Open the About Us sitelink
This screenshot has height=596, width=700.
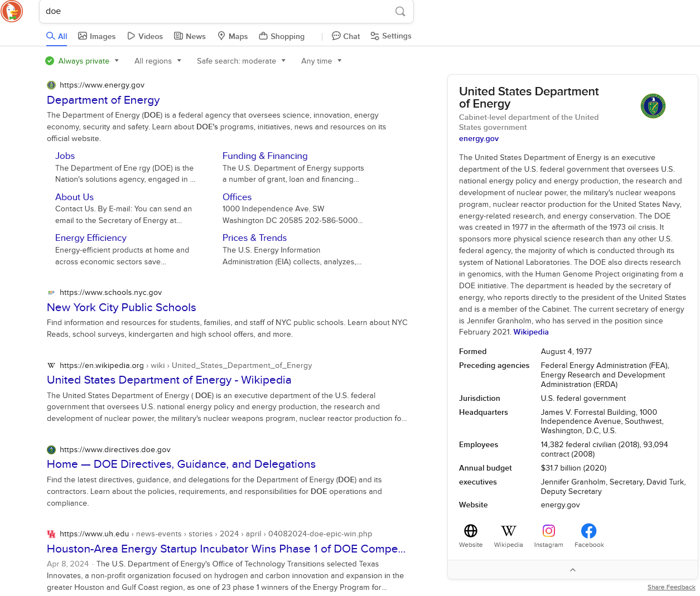tap(74, 197)
